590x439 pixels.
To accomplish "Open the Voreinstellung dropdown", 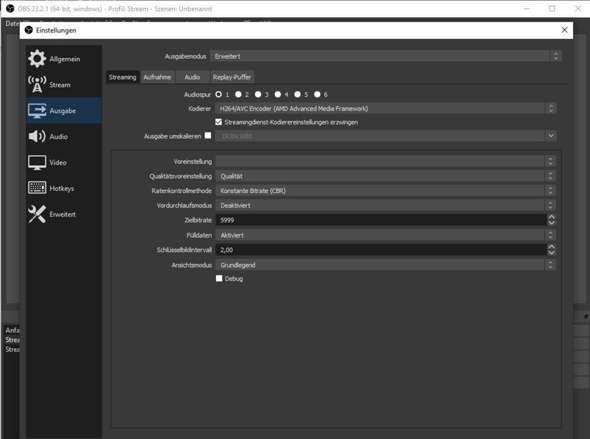I will pyautogui.click(x=385, y=162).
